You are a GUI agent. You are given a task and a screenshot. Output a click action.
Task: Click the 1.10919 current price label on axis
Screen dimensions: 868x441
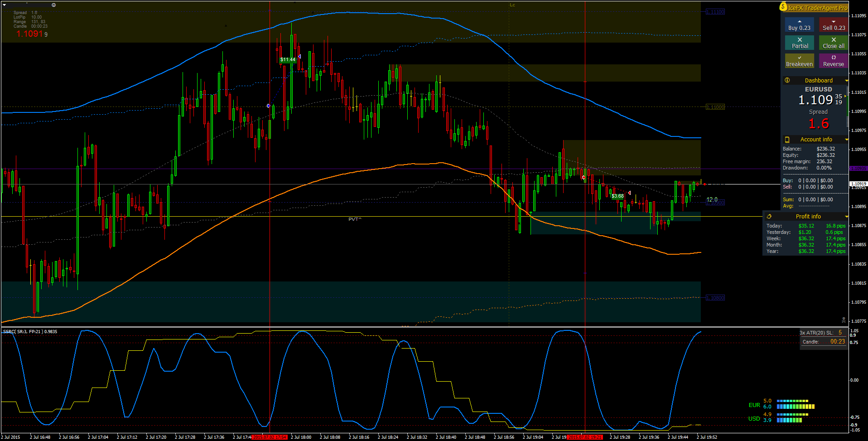pos(858,184)
